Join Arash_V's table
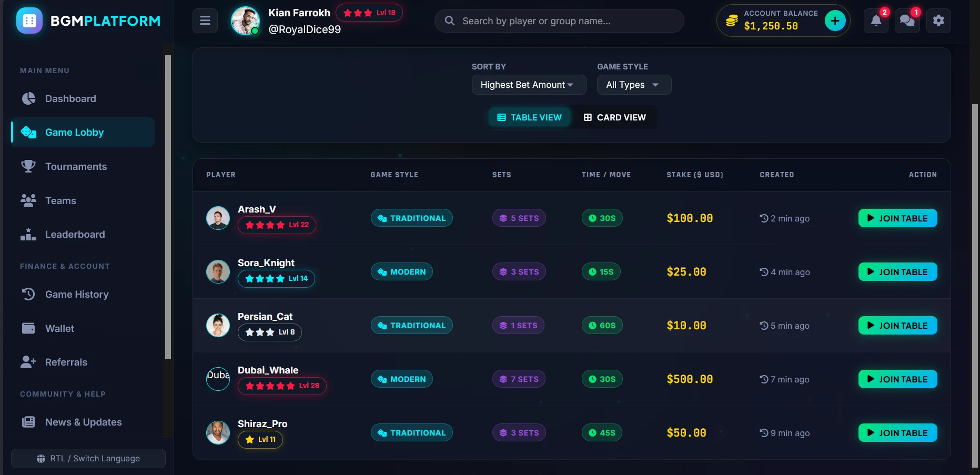980x475 pixels. click(x=897, y=218)
